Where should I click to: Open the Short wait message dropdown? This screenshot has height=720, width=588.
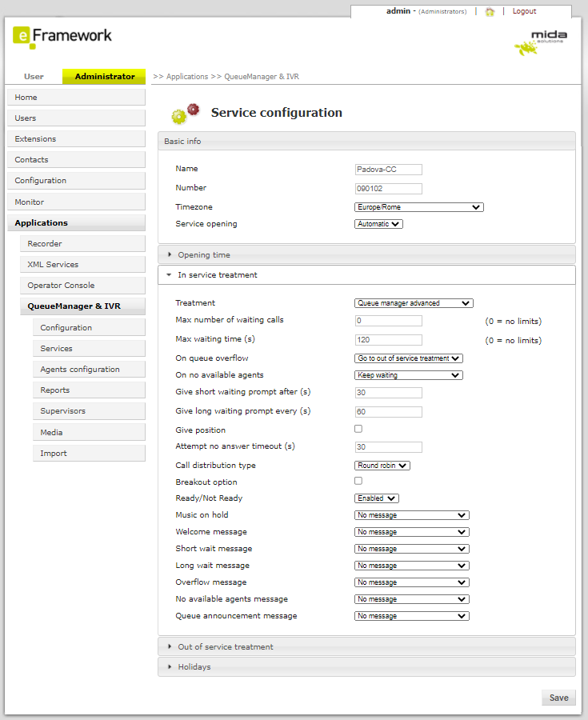pos(412,549)
